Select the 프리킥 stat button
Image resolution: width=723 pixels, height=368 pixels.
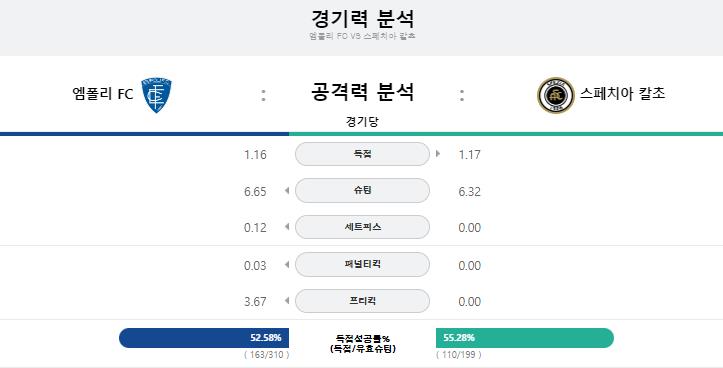pos(362,301)
